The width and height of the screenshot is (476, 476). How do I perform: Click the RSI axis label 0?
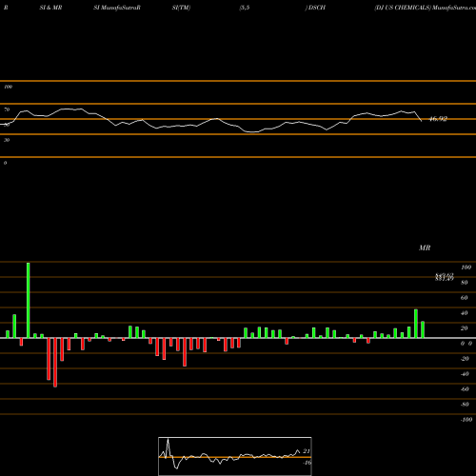tap(5, 163)
